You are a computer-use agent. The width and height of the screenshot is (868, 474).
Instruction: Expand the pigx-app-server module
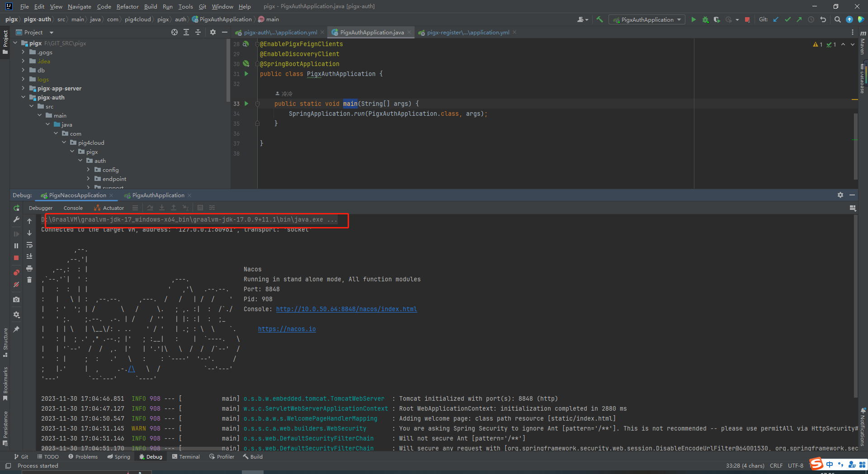coord(23,88)
